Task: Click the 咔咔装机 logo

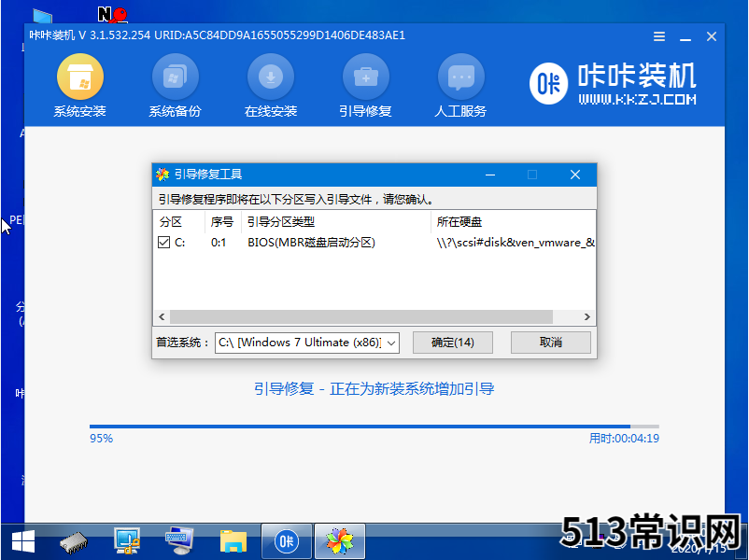Action: pos(613,84)
